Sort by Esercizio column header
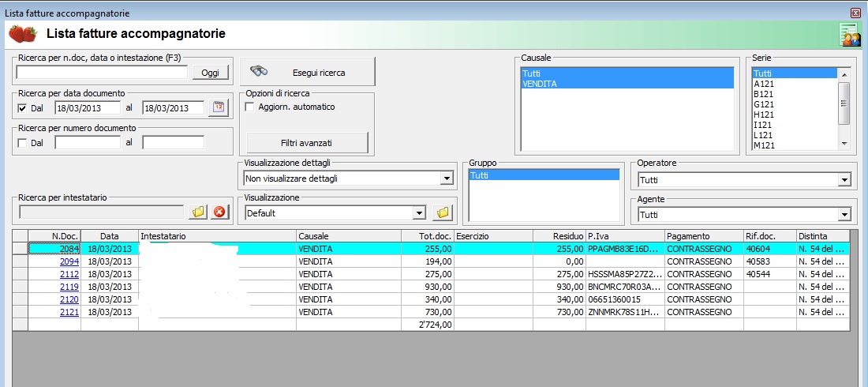The height and width of the screenshot is (387, 868). pyautogui.click(x=493, y=236)
